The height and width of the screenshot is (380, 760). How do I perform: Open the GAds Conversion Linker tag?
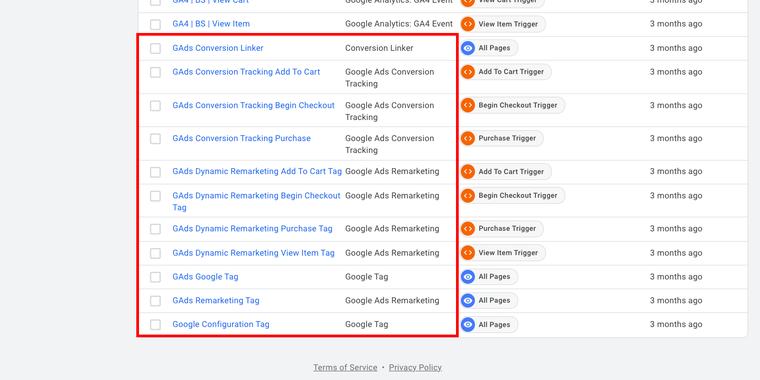(x=218, y=48)
